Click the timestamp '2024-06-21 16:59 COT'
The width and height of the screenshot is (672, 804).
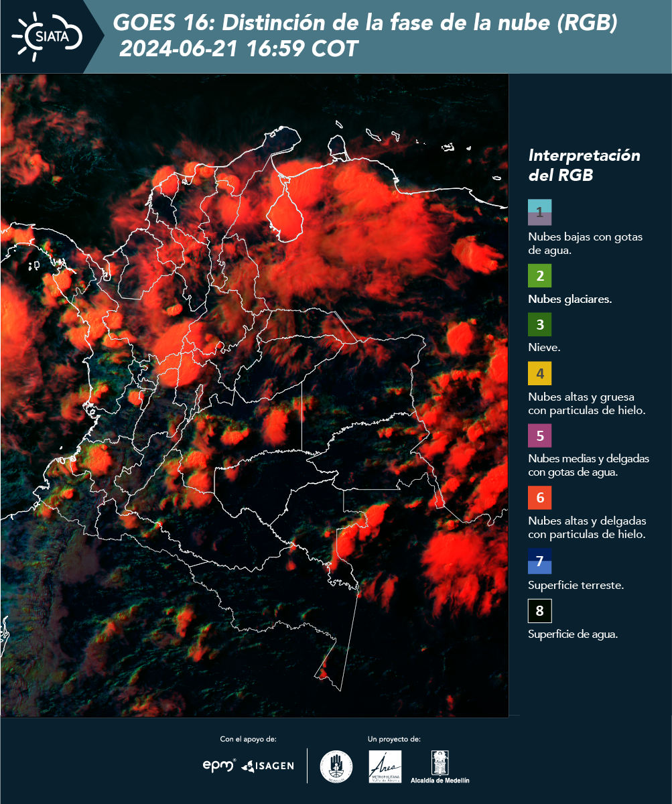239,49
